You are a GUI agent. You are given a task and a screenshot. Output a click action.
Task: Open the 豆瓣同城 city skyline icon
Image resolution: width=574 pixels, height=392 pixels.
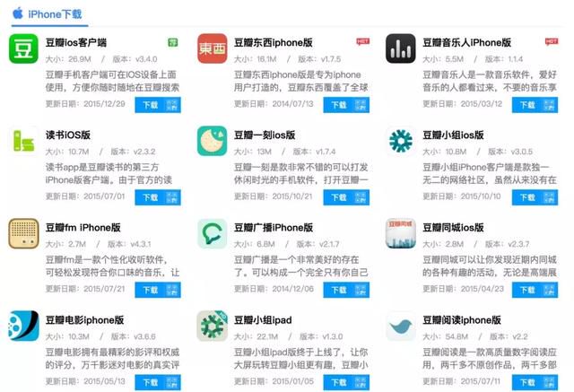[x=401, y=234]
